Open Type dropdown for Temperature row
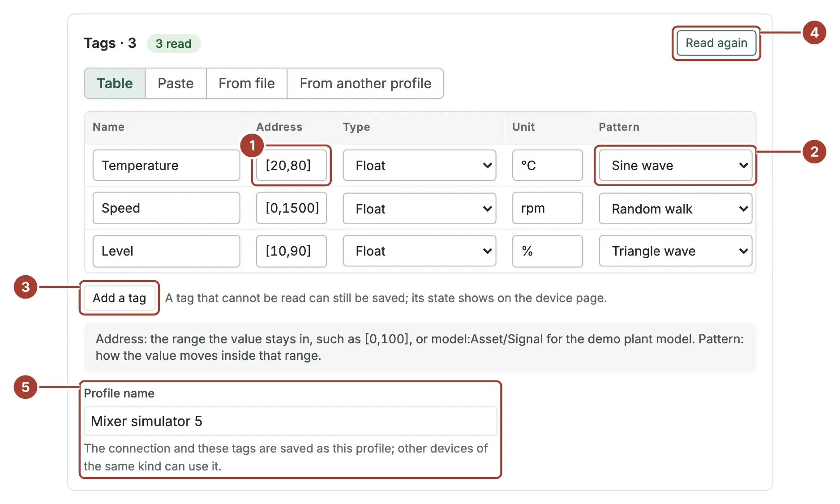The image size is (840, 504). tap(419, 165)
